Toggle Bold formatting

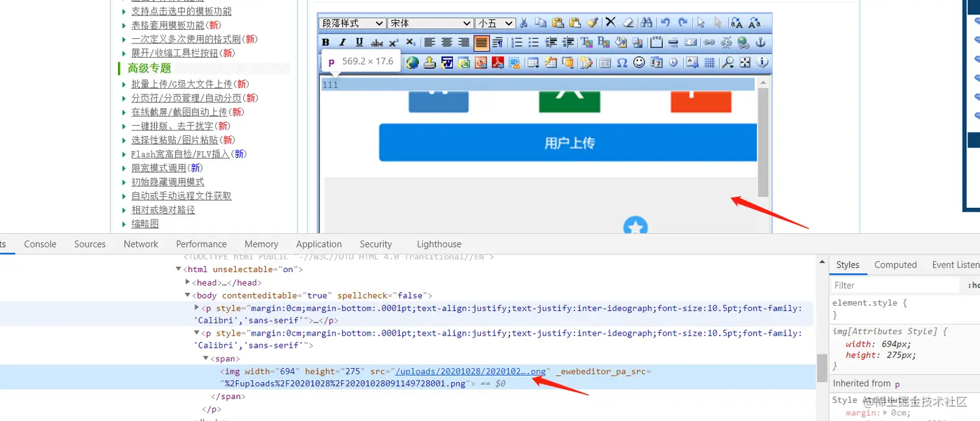(x=325, y=42)
